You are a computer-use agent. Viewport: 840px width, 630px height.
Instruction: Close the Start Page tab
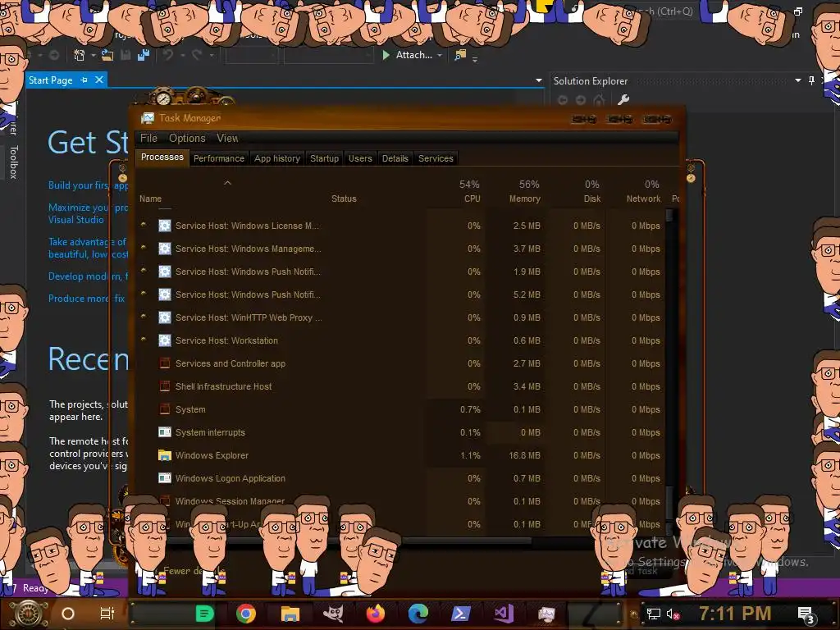(x=99, y=80)
